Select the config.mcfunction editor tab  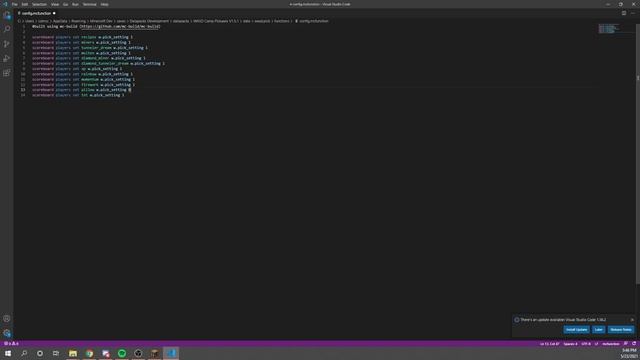click(37, 13)
